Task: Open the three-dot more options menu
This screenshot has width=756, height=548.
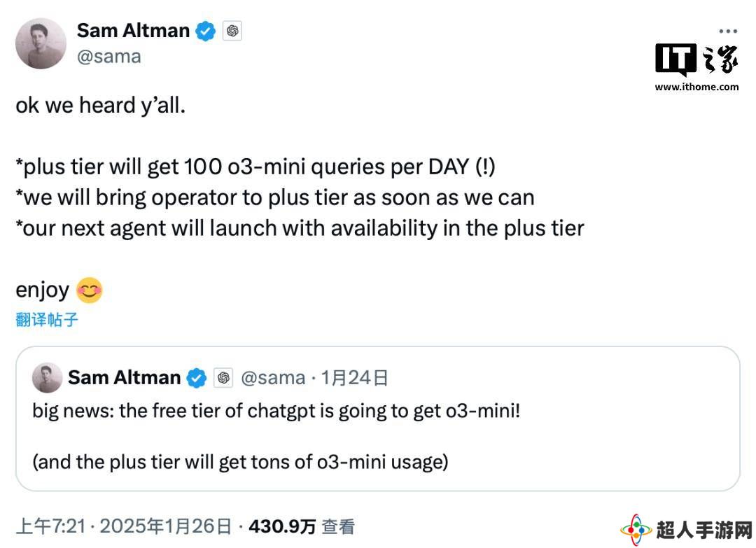Action: [728, 31]
